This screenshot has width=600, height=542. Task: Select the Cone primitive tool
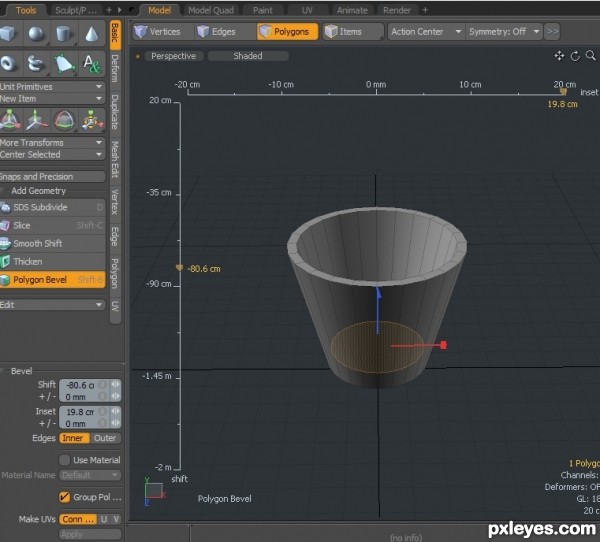pos(91,34)
